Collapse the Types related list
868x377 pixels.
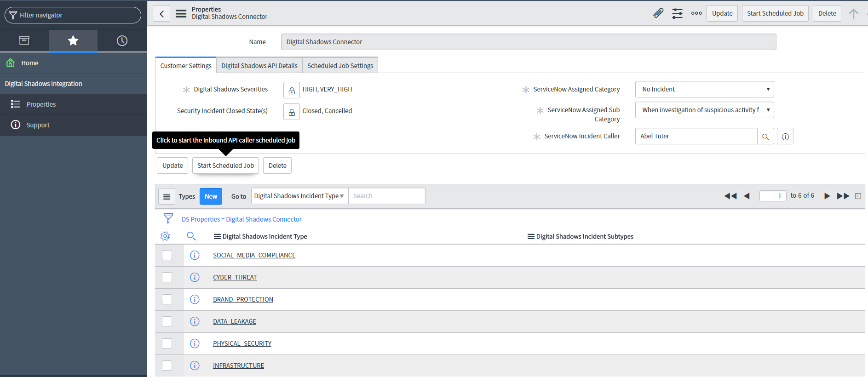[x=858, y=196]
